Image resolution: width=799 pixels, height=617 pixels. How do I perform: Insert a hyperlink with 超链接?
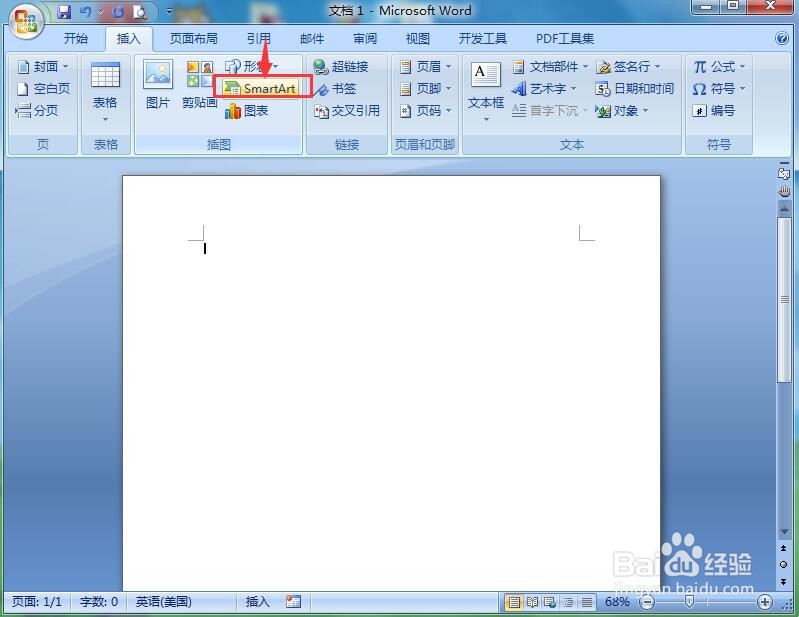tap(341, 67)
